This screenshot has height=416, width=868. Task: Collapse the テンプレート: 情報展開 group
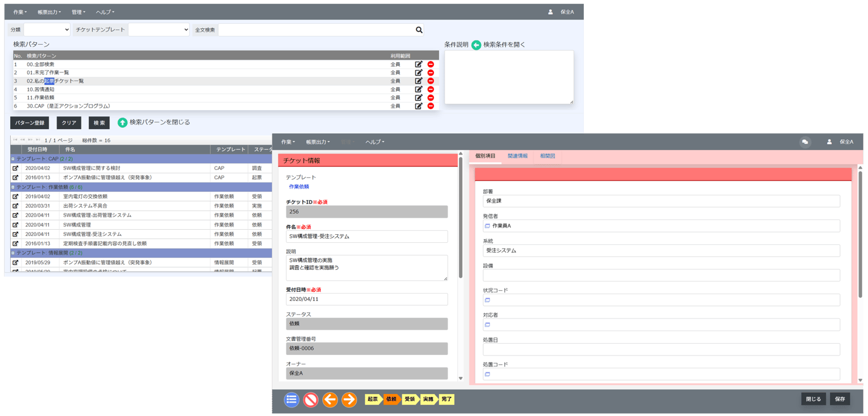(x=13, y=253)
